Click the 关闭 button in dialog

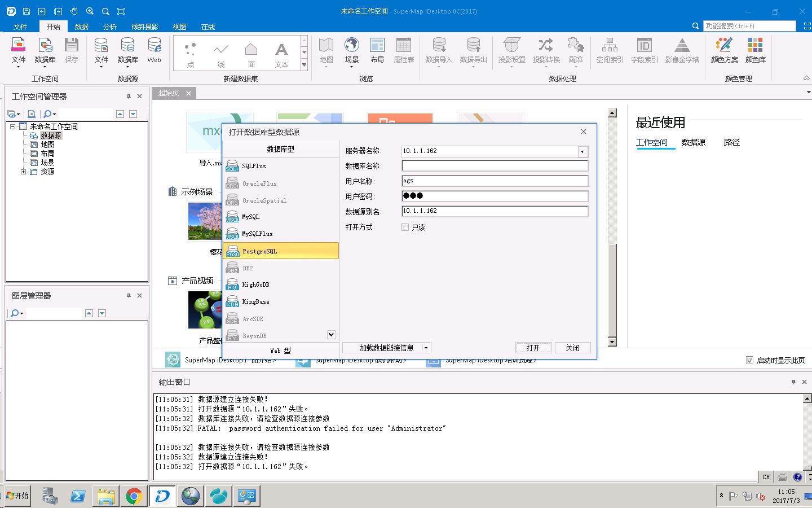(573, 348)
